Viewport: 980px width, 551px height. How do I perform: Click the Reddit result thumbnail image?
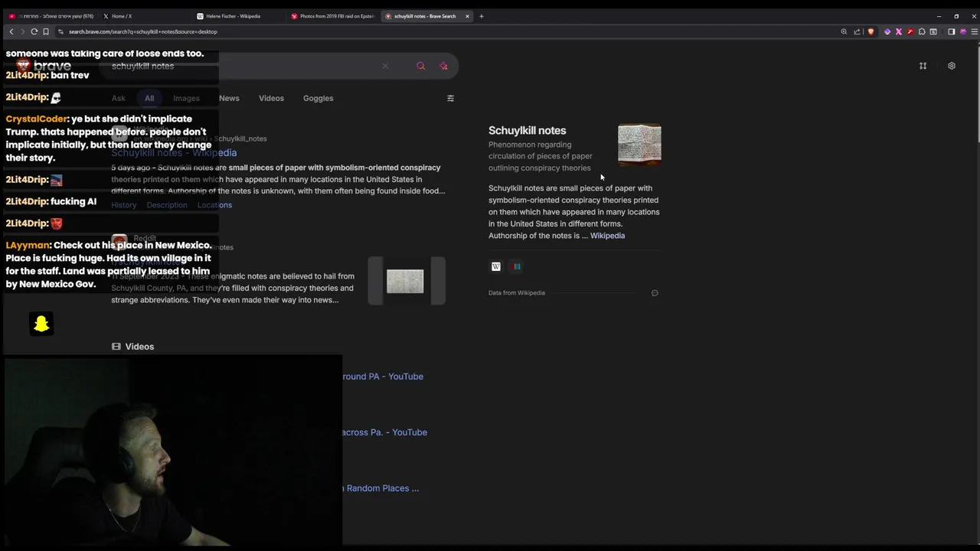pyautogui.click(x=405, y=281)
